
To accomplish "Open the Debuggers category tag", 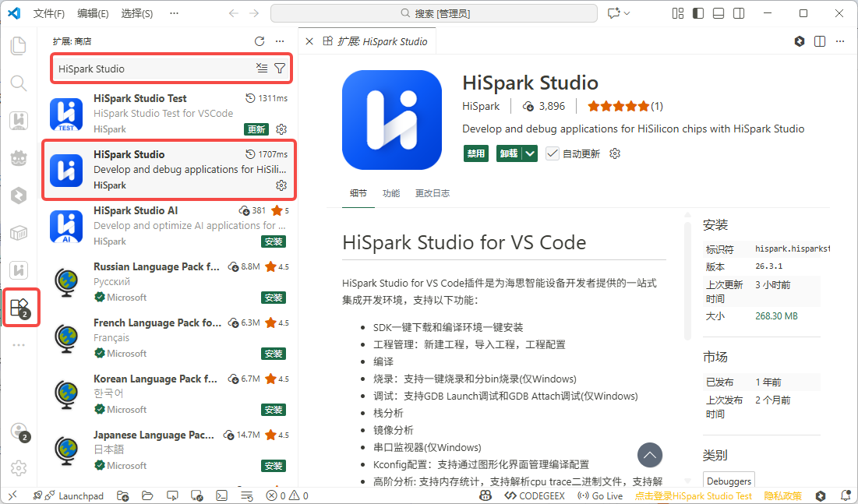I will point(729,481).
